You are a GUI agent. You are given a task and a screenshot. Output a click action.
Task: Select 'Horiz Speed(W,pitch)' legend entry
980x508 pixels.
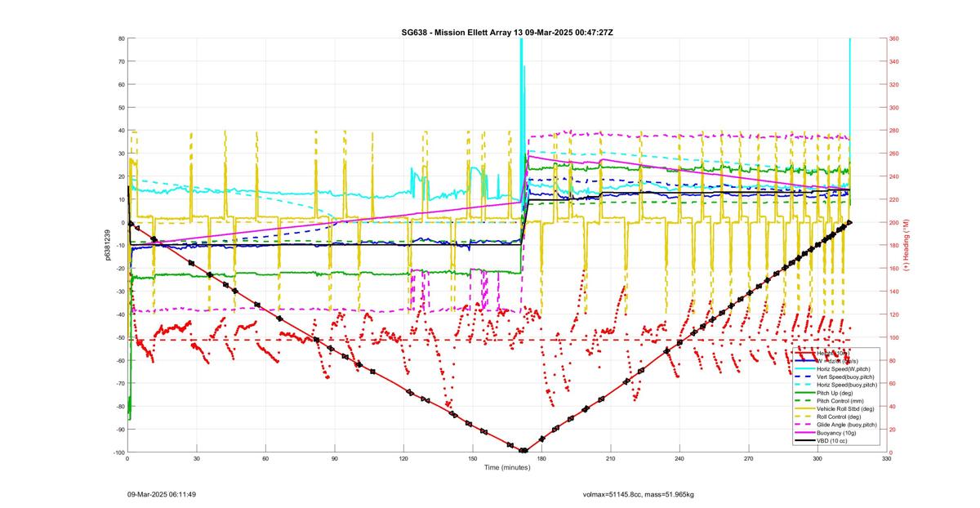(x=844, y=369)
